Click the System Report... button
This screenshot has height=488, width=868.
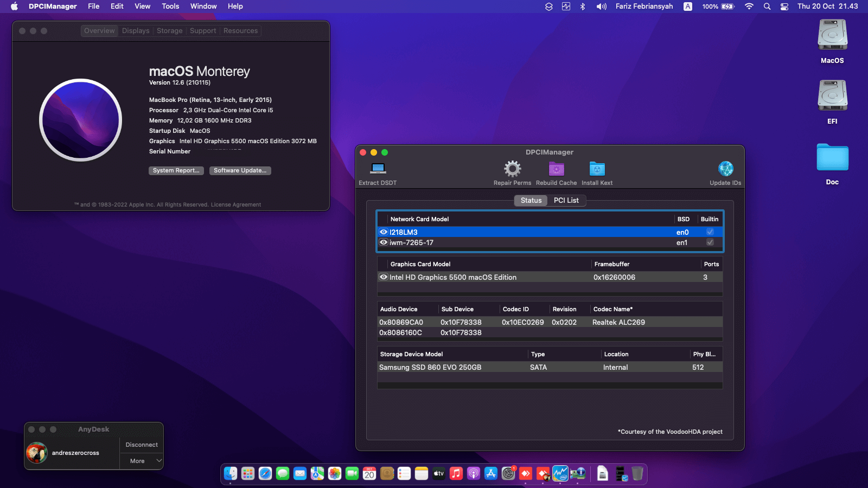[176, 171]
